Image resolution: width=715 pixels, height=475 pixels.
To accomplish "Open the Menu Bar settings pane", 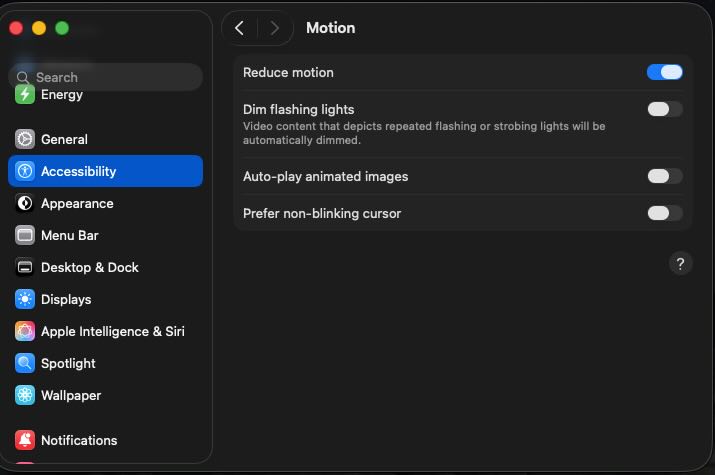I will click(x=105, y=235).
